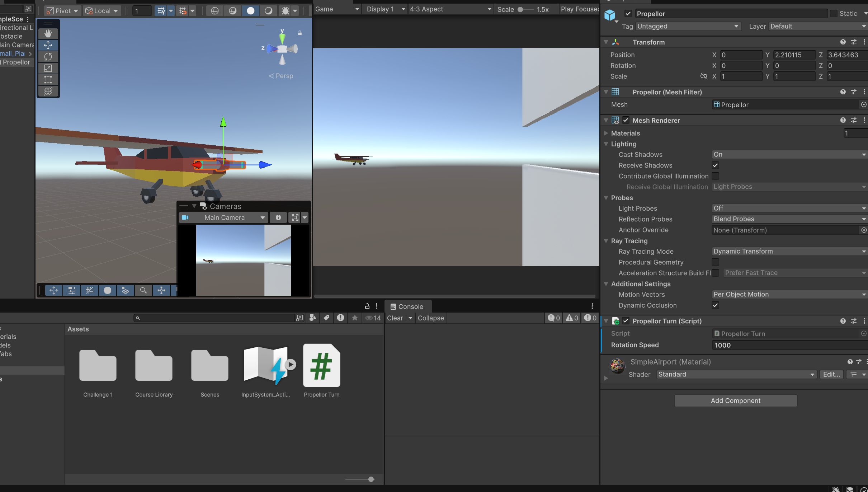868x492 pixels.
Task: Expand the Materials foldout
Action: [x=606, y=133]
